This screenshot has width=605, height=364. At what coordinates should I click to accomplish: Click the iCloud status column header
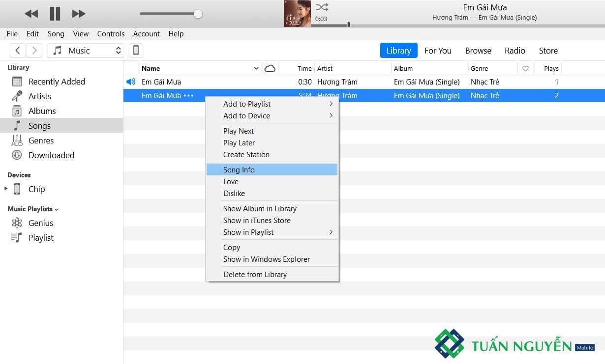(270, 68)
